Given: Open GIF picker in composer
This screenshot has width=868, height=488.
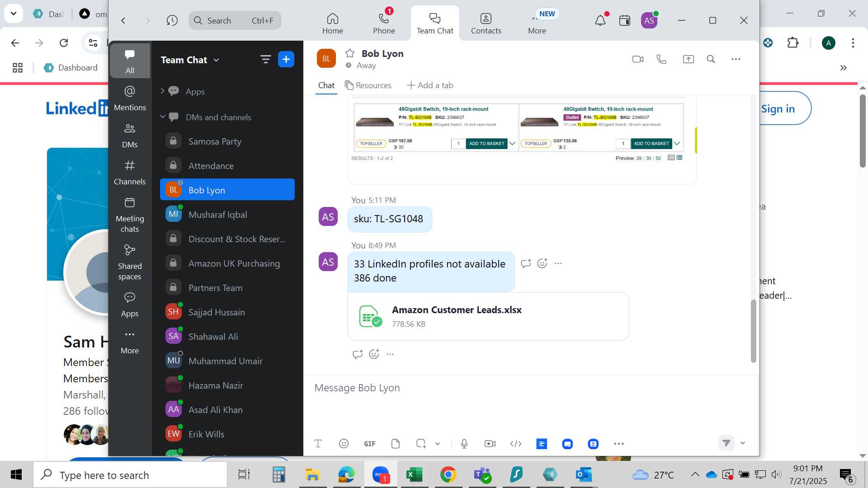Looking at the screenshot, I should click(x=369, y=444).
